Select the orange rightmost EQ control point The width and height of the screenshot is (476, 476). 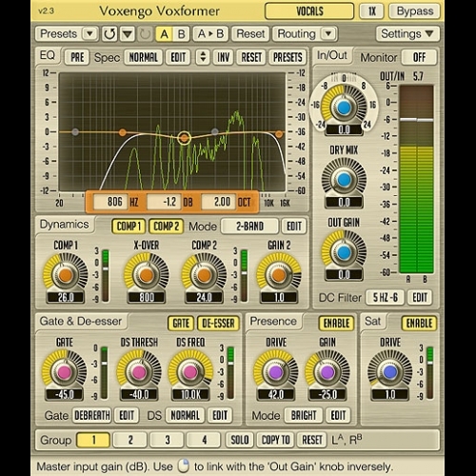pos(279,134)
